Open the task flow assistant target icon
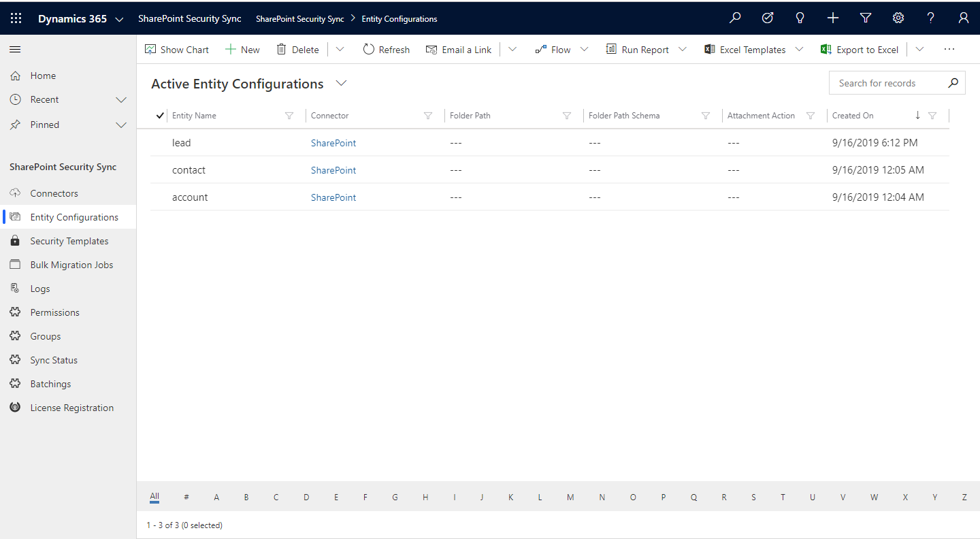Image resolution: width=980 pixels, height=539 pixels. [x=768, y=18]
